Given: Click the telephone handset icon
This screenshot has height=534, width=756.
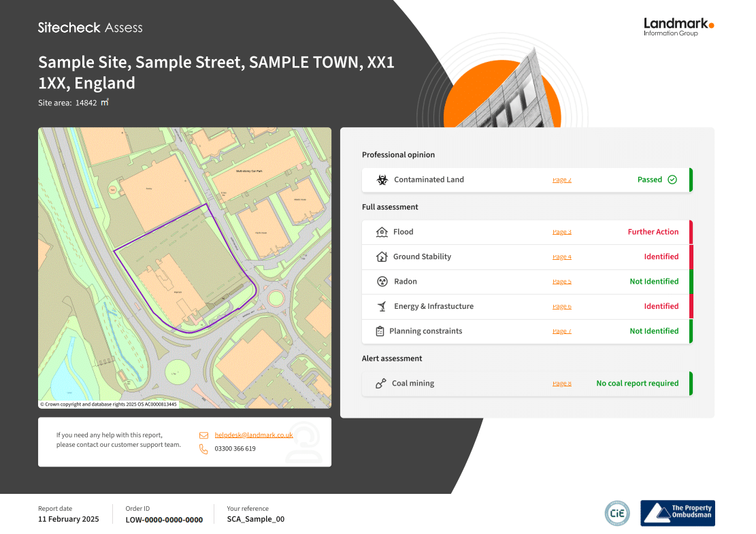Looking at the screenshot, I should (x=204, y=449).
